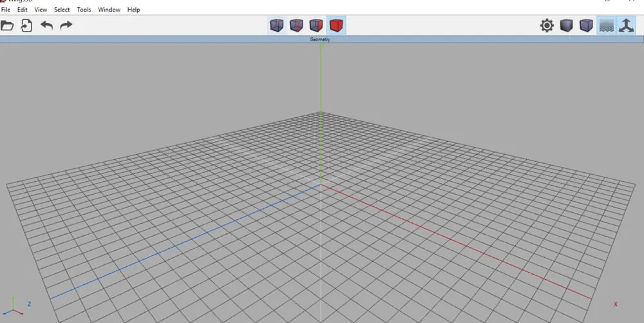
Task: Open the Edit menu
Action: (22, 10)
